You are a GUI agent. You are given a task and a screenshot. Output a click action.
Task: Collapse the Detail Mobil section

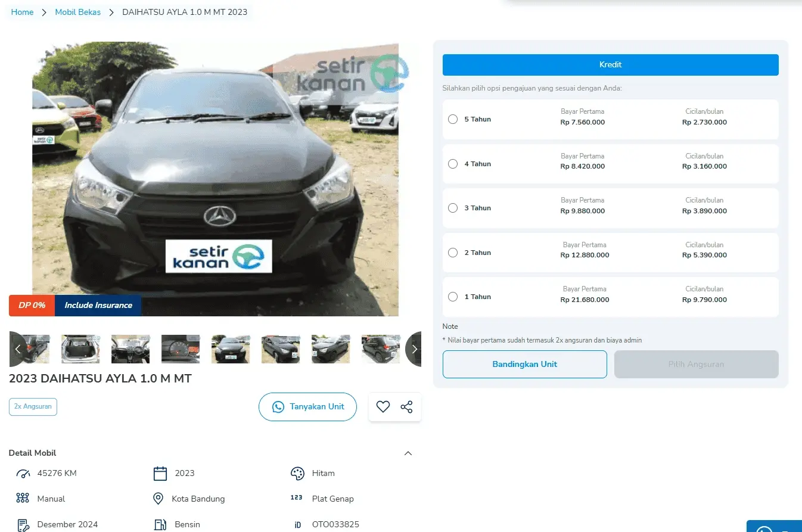click(408, 453)
